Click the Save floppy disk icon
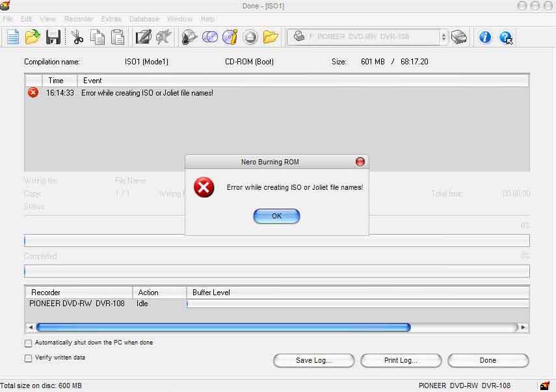 [x=53, y=37]
